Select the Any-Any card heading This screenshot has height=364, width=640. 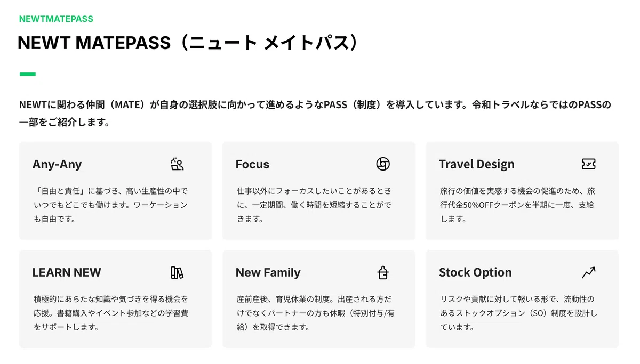pos(57,164)
